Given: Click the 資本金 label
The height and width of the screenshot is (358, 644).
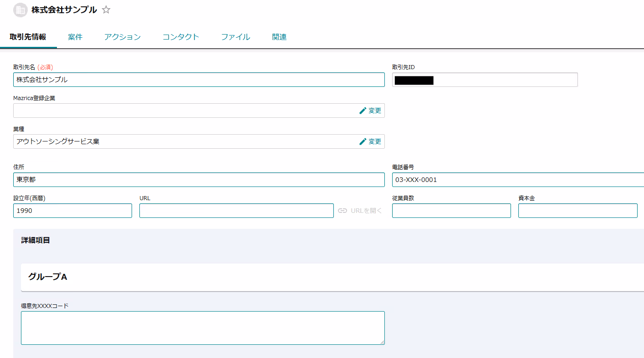Looking at the screenshot, I should tap(526, 198).
